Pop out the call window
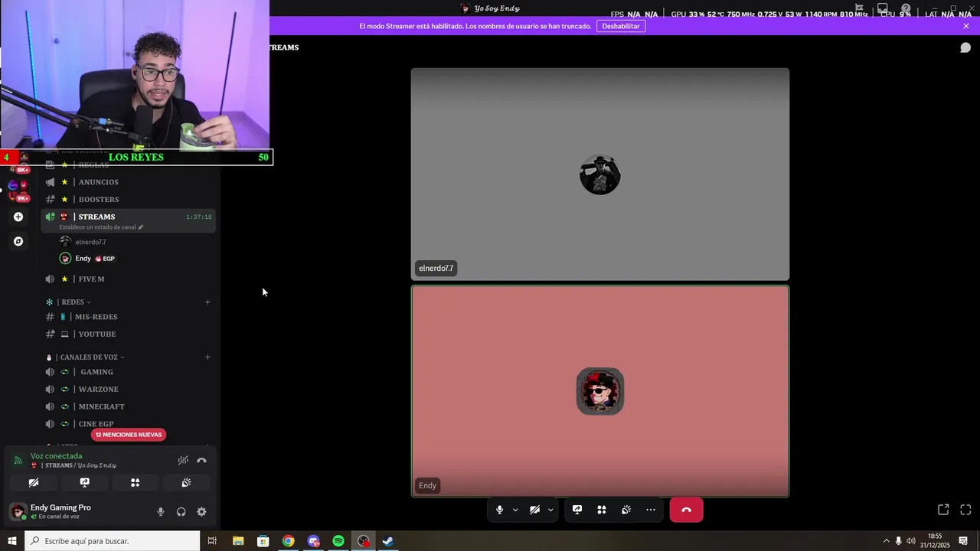Viewport: 980px width, 551px height. (x=943, y=510)
